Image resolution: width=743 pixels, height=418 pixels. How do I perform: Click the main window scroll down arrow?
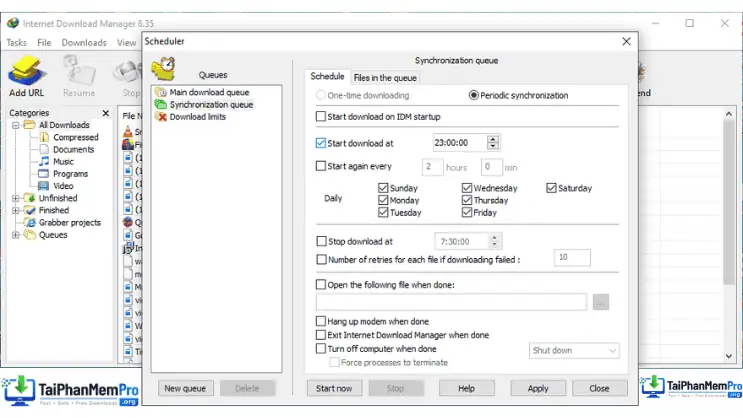[x=728, y=356]
